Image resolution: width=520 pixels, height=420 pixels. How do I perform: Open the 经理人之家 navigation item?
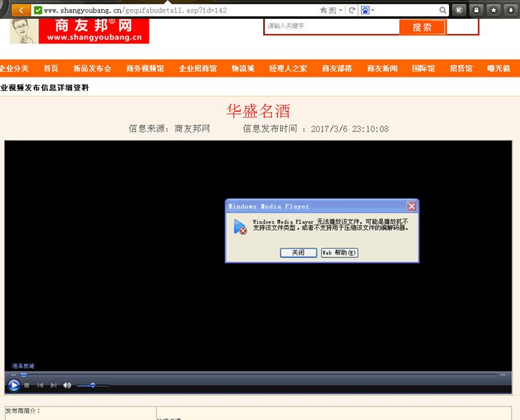click(x=288, y=68)
